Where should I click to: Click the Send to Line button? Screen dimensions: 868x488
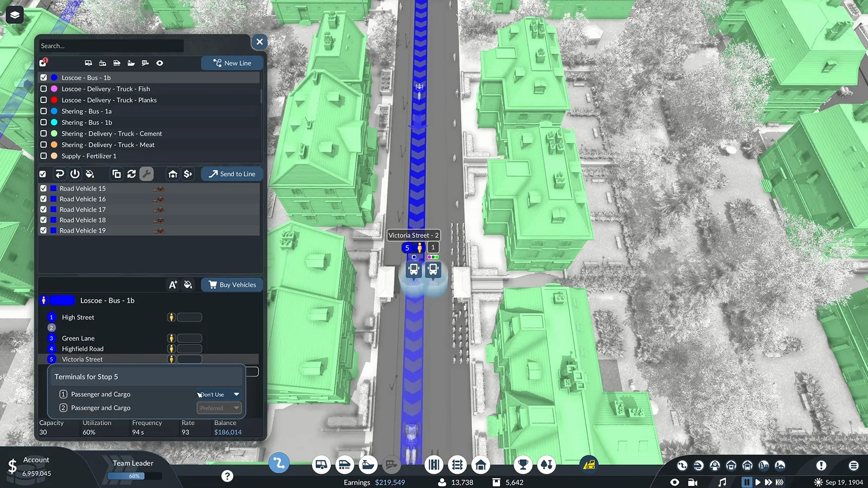pyautogui.click(x=232, y=174)
